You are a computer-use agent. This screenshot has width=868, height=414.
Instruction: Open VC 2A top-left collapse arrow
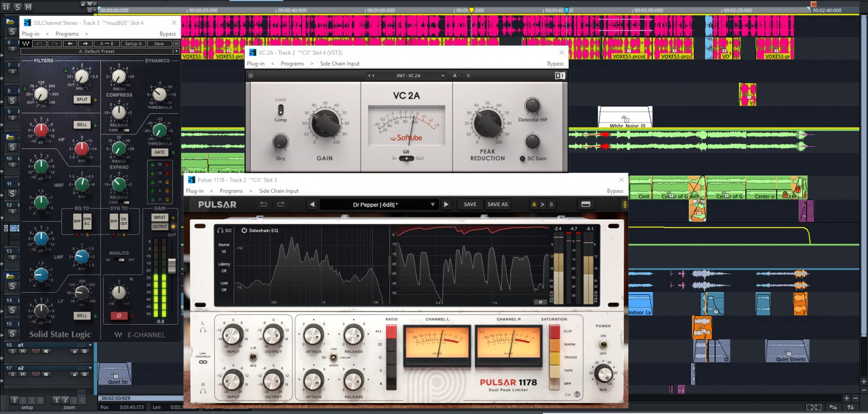point(251,76)
